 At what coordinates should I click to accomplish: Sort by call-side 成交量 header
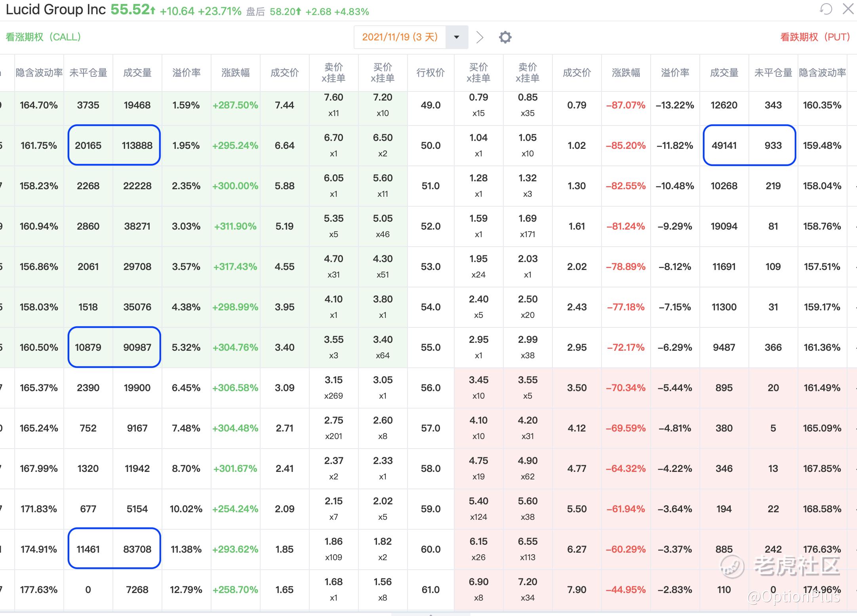click(137, 73)
